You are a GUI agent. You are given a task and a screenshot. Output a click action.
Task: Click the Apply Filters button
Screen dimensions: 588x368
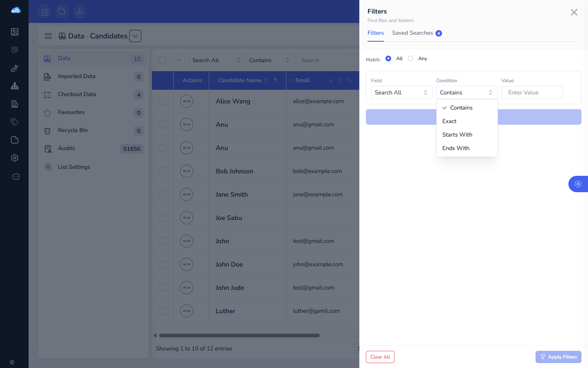[559, 357]
